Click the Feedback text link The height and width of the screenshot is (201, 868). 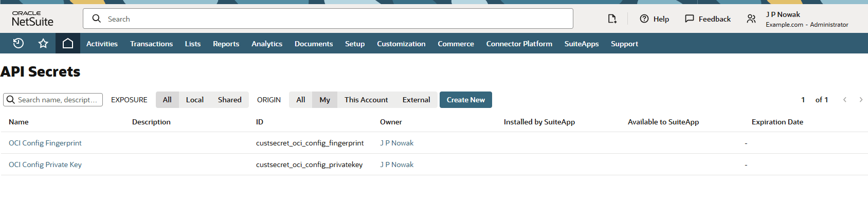pos(715,19)
